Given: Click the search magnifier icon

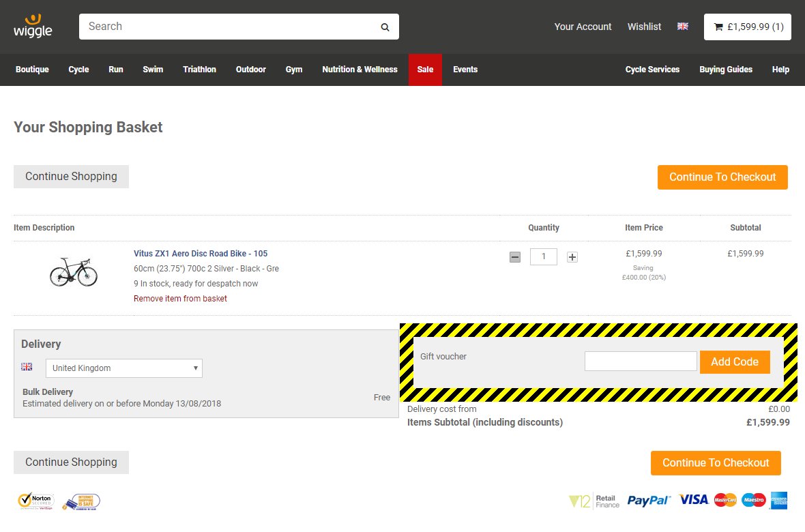Looking at the screenshot, I should pos(385,27).
